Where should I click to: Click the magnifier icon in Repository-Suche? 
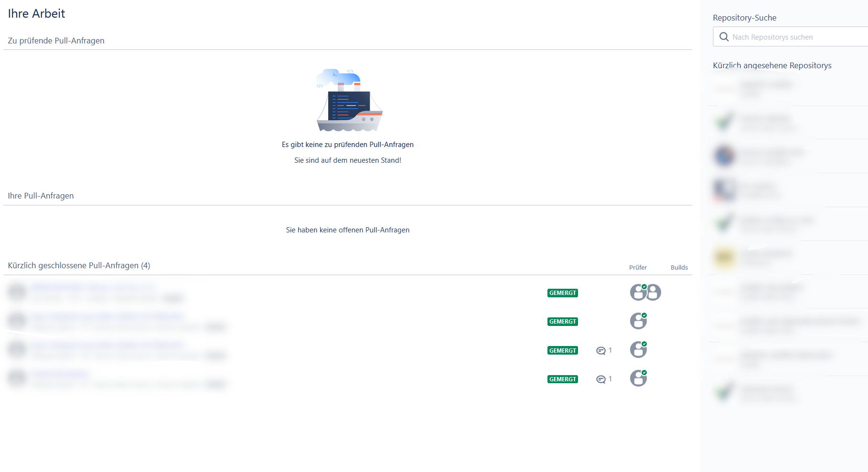724,37
